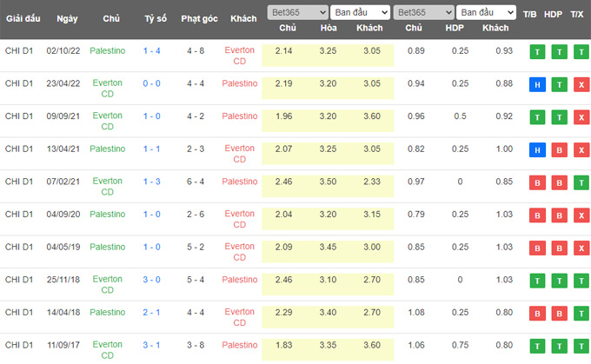This screenshot has width=591, height=364.
Task: Click green T/B badge in 02/10/22 row
Action: pos(535,51)
